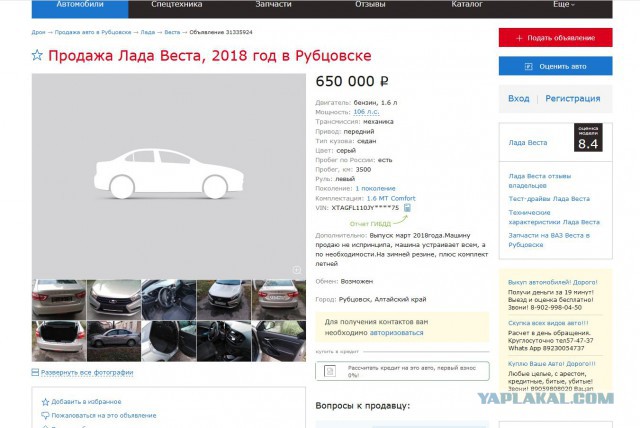The height and width of the screenshot is (428, 640).
Task: Open Тест-драйвы Лада Веста link
Action: tap(549, 199)
